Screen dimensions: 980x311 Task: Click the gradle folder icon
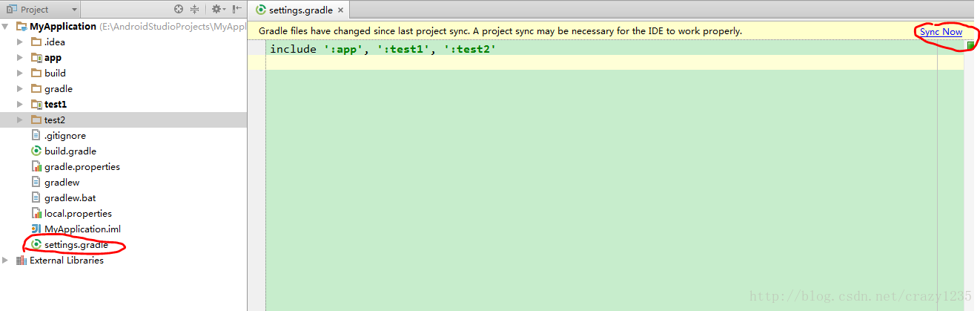pyautogui.click(x=36, y=88)
